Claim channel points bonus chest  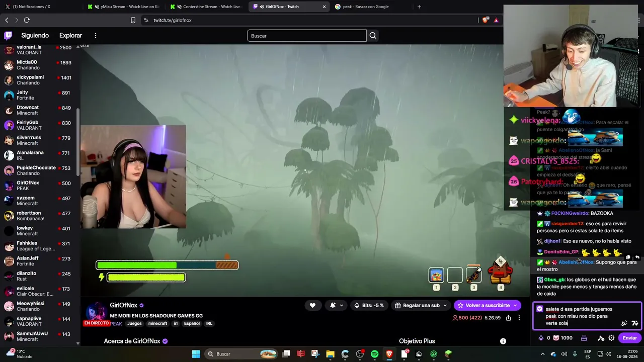point(584,338)
